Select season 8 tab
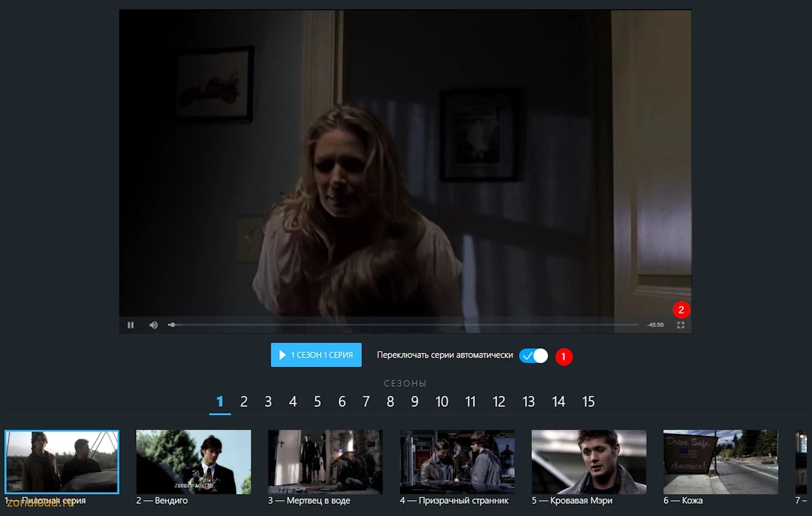This screenshot has height=516, width=812. click(x=390, y=402)
